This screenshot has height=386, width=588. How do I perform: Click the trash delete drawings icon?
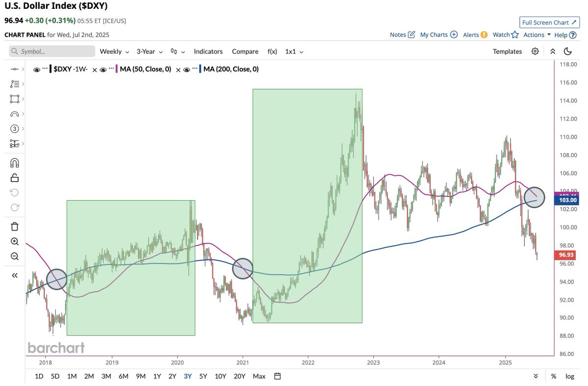[x=15, y=226]
